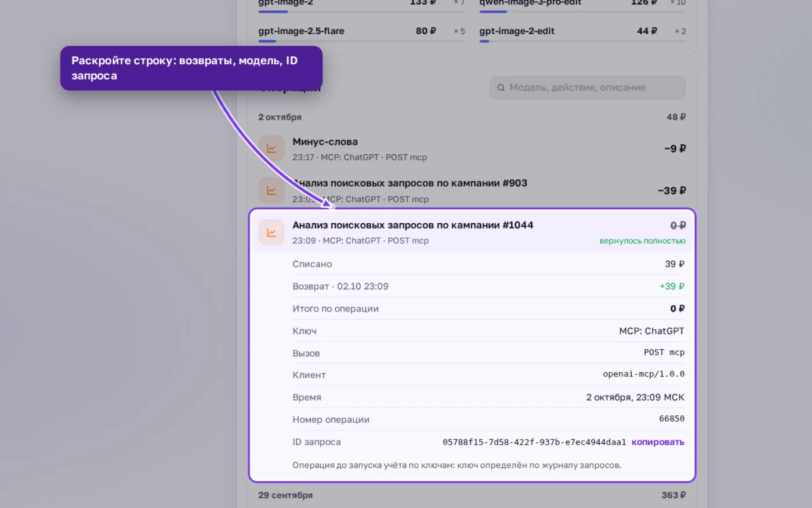This screenshot has height=508, width=812.
Task: Click the Возврат · 02.10 23:09 label
Action: click(x=340, y=286)
